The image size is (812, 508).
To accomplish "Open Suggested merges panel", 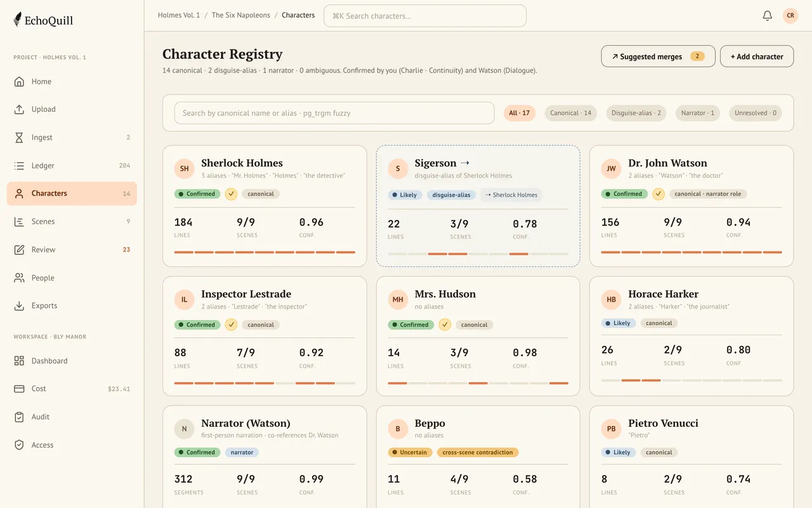I will 658,57.
